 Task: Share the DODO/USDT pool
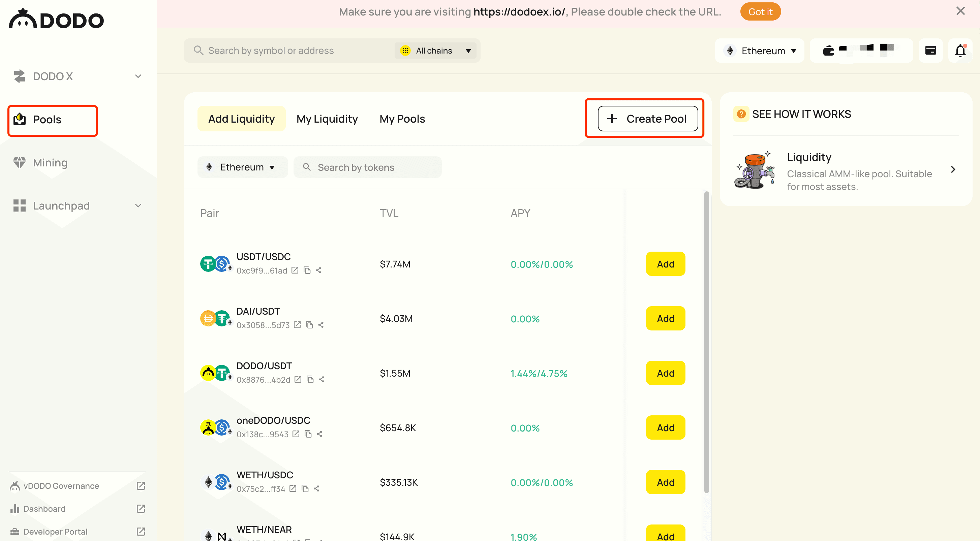pyautogui.click(x=322, y=379)
